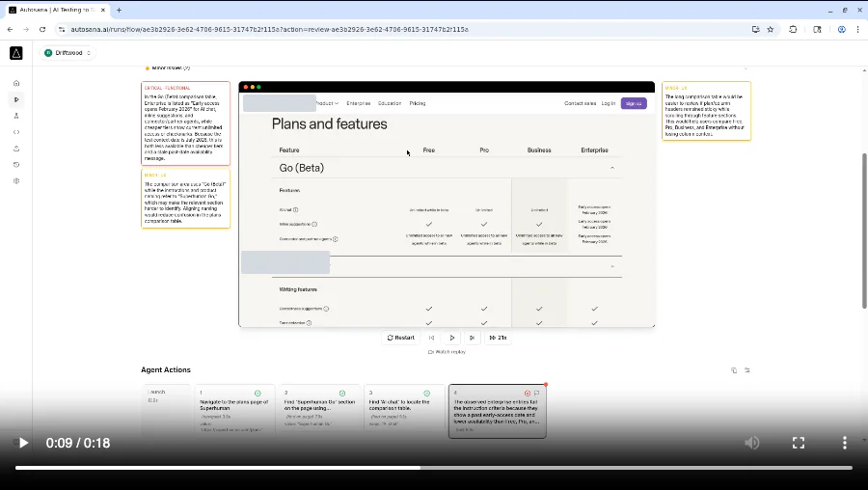Select the Launch step card
This screenshot has height=490, width=868.
click(x=166, y=410)
